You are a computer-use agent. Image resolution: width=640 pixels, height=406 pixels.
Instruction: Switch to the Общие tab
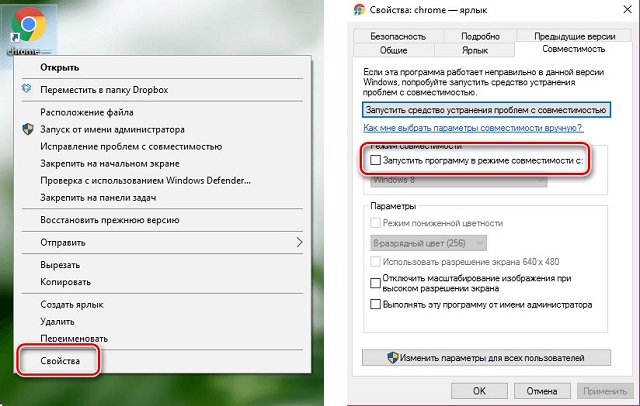(393, 50)
